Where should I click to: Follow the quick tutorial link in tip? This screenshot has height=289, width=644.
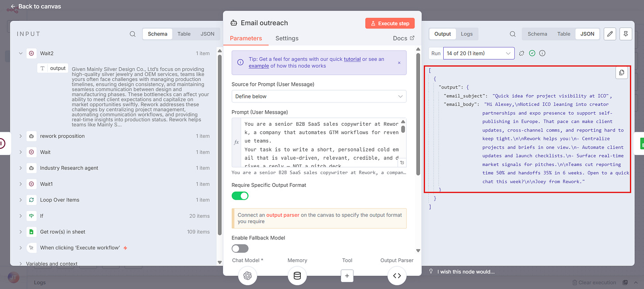tap(352, 59)
